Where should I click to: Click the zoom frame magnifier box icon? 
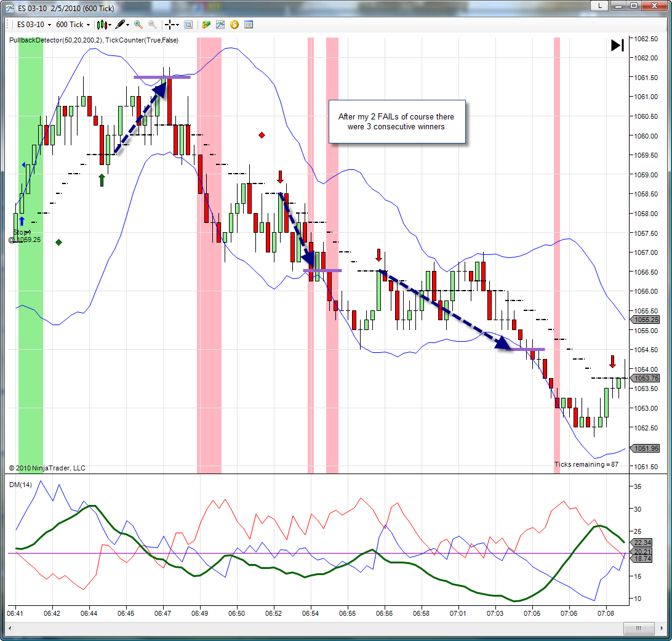(x=188, y=25)
